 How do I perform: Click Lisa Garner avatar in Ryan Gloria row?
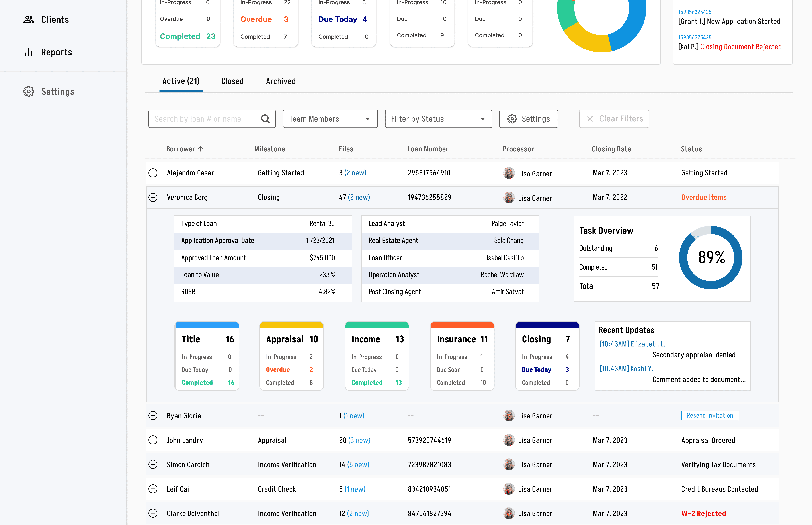tap(509, 416)
